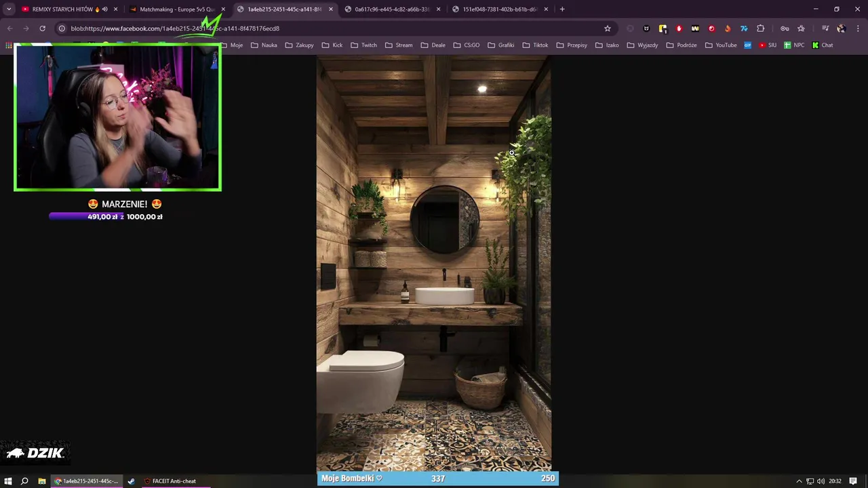Open the tab search dropdown arrow
The image size is (868, 488).
point(9,9)
